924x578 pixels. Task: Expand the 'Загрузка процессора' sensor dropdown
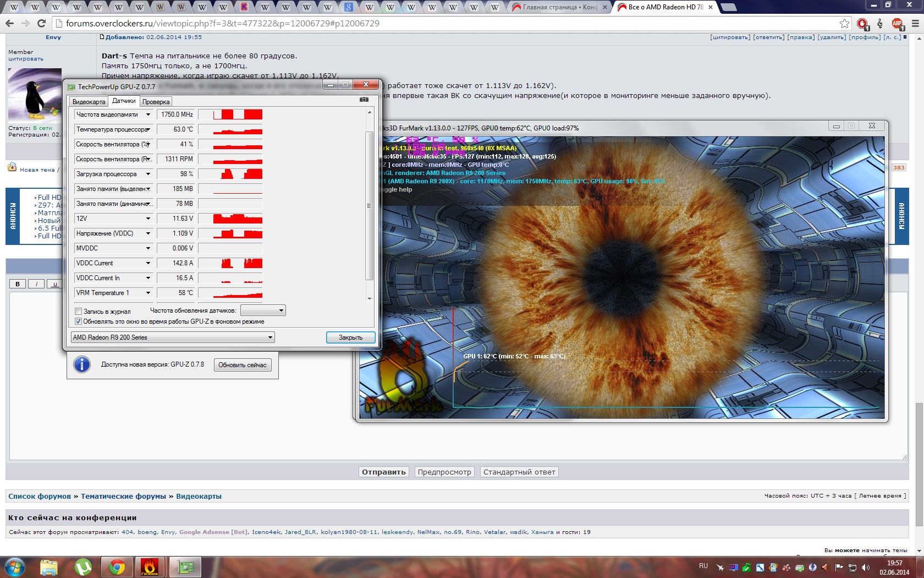tap(148, 174)
